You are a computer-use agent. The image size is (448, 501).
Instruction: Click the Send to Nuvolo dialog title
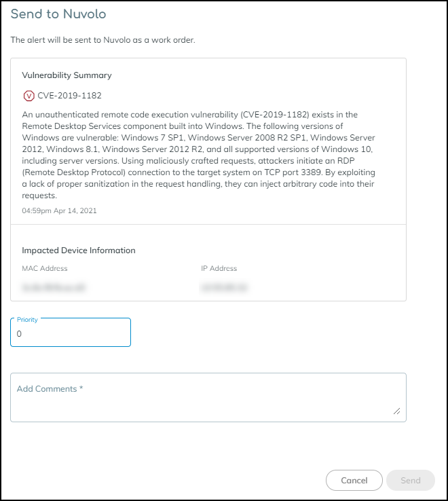(58, 14)
